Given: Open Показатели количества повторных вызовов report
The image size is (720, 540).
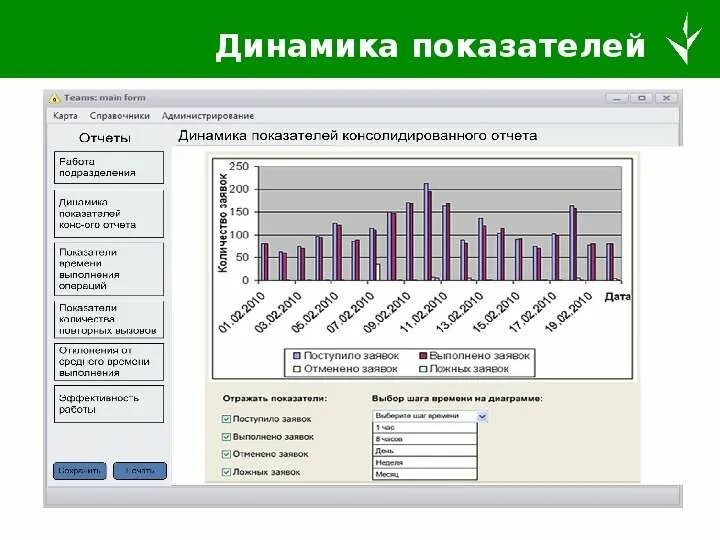Looking at the screenshot, I should [x=109, y=319].
